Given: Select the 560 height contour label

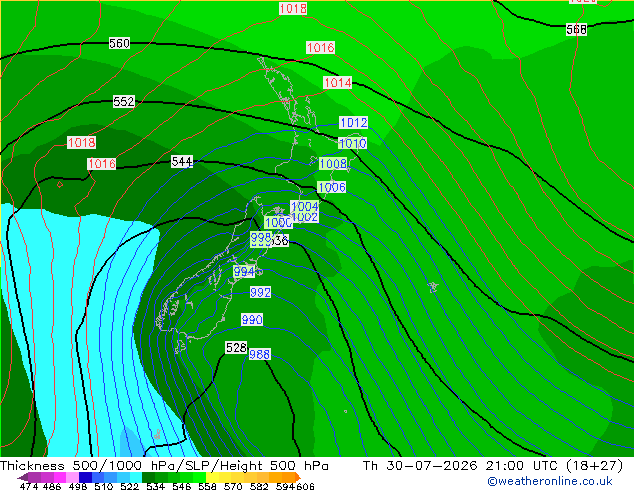Looking at the screenshot, I should coord(119,43).
